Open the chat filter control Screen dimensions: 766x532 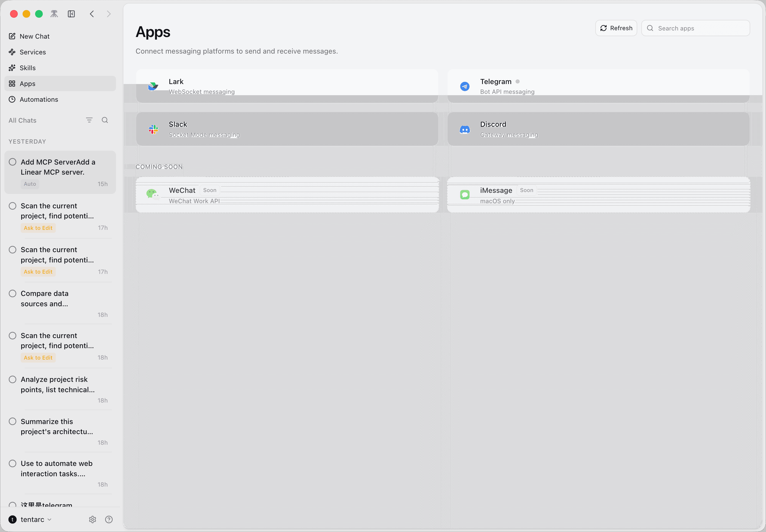(89, 120)
